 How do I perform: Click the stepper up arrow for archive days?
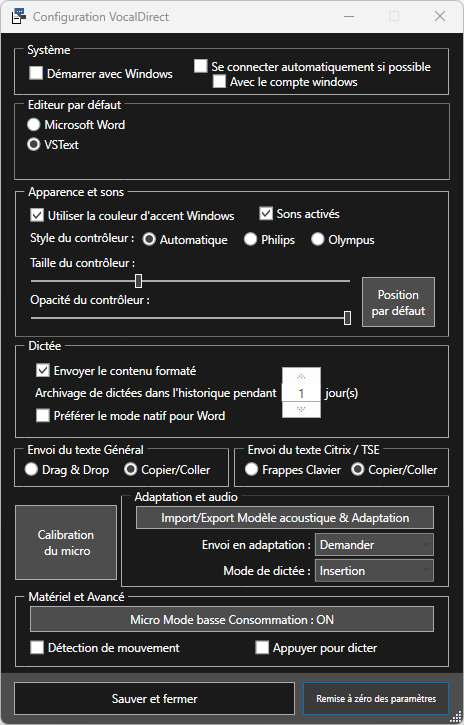pos(301,376)
